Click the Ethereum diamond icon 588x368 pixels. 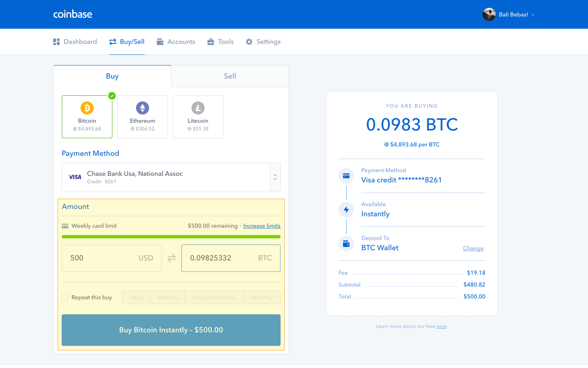(143, 108)
